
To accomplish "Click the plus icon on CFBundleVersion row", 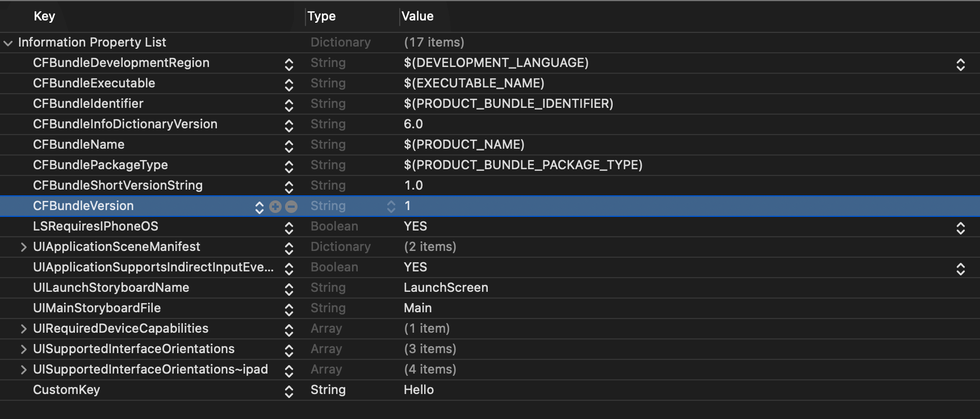I will (x=275, y=207).
